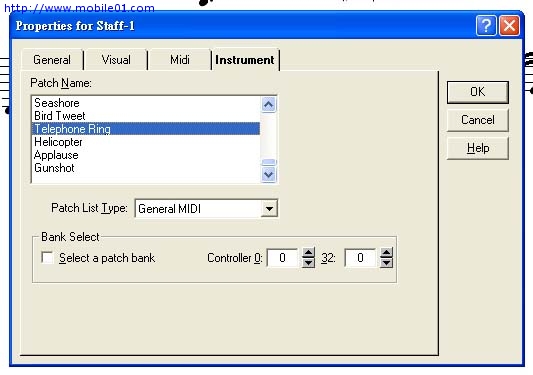This screenshot has height=375, width=533.
Task: Click the Cancel button
Action: (x=478, y=120)
